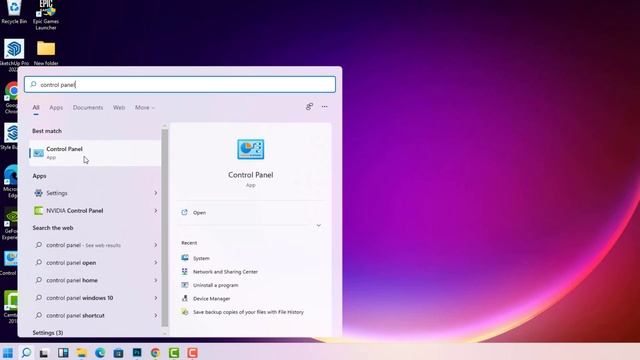
Task: Click the Windows Start button
Action: (8, 353)
